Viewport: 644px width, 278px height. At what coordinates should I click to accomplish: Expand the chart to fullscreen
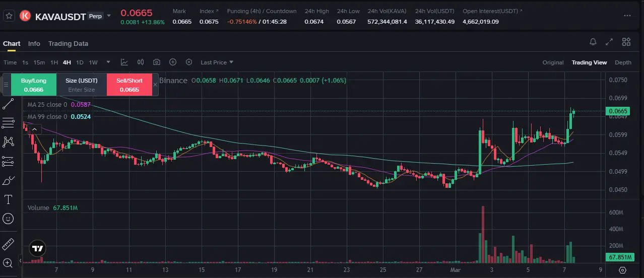click(609, 42)
